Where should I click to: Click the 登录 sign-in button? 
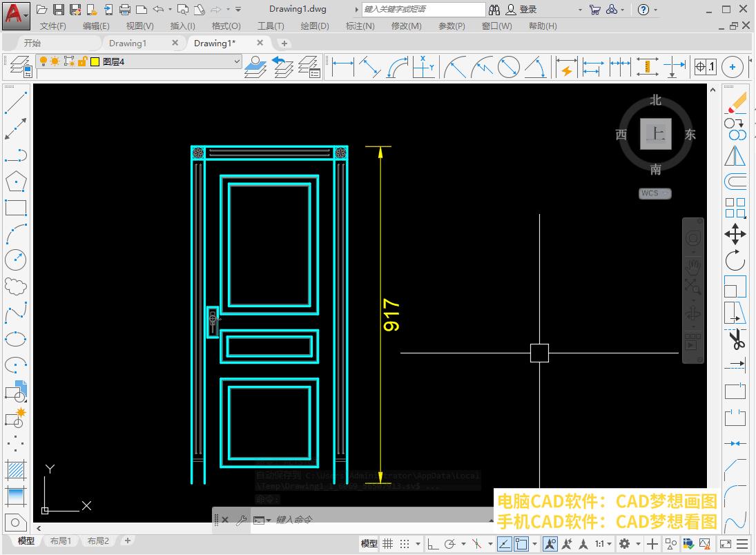click(x=528, y=9)
